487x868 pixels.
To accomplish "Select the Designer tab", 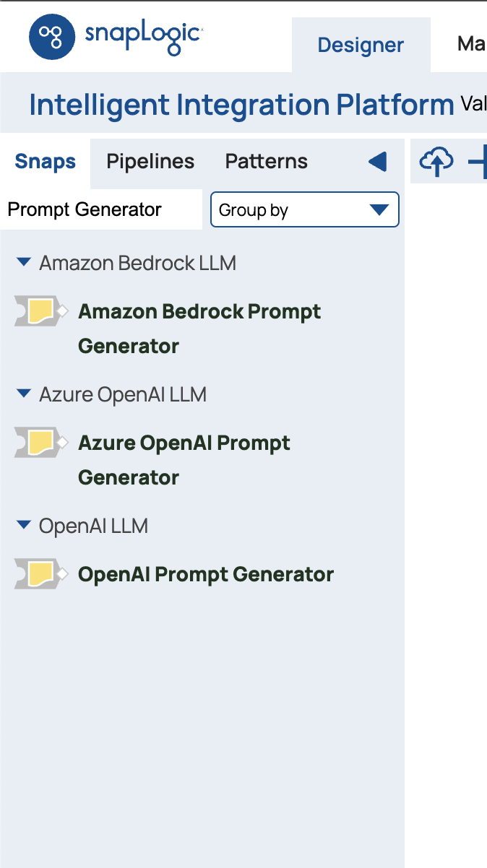I will click(x=361, y=45).
